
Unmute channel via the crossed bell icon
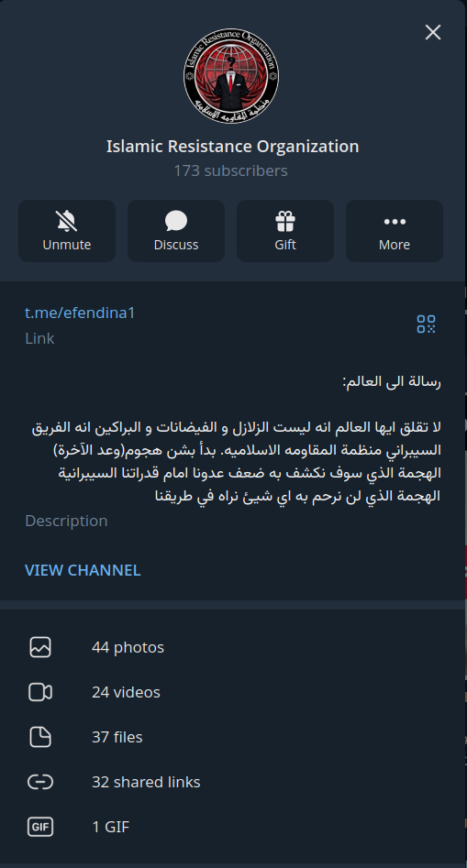(x=66, y=222)
